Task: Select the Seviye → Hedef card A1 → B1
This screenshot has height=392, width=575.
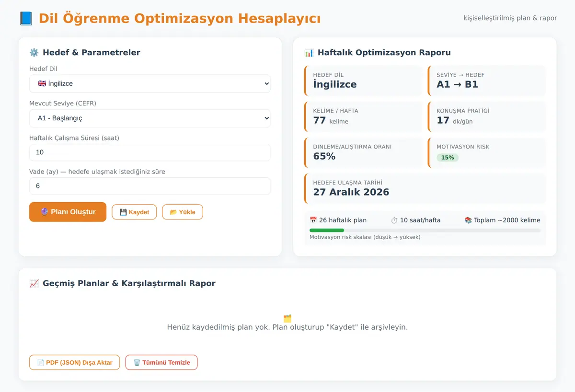Action: pos(487,81)
